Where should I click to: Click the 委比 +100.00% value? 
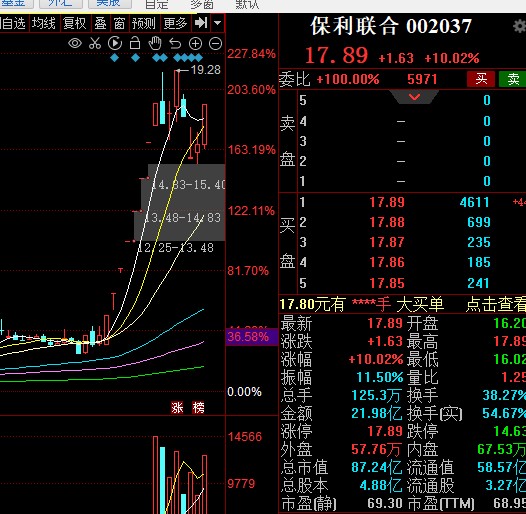(x=348, y=80)
